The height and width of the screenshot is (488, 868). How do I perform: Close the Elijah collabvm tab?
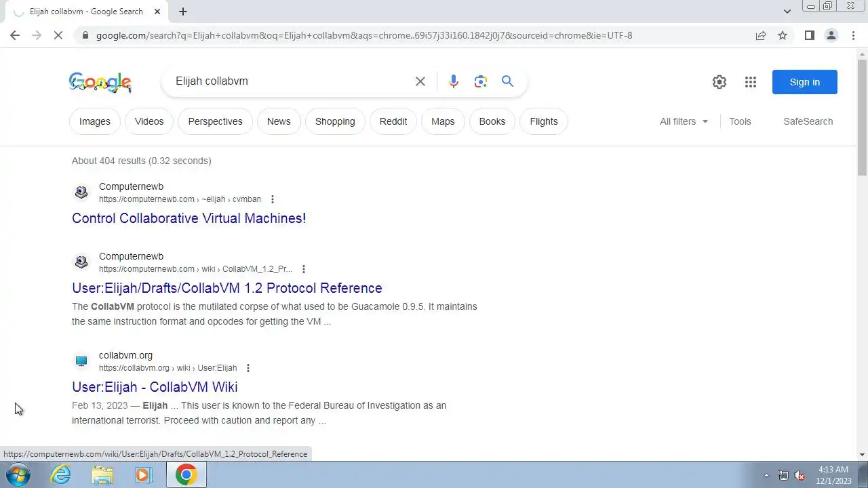tap(157, 12)
